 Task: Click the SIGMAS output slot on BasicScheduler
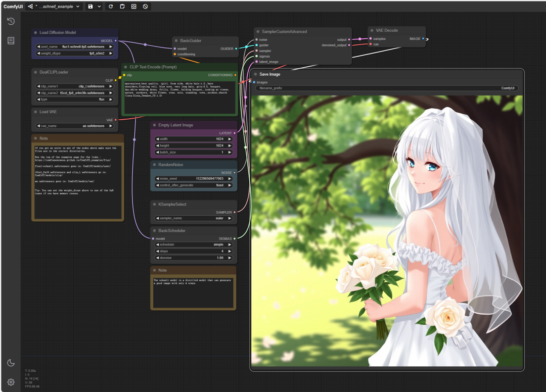235,238
